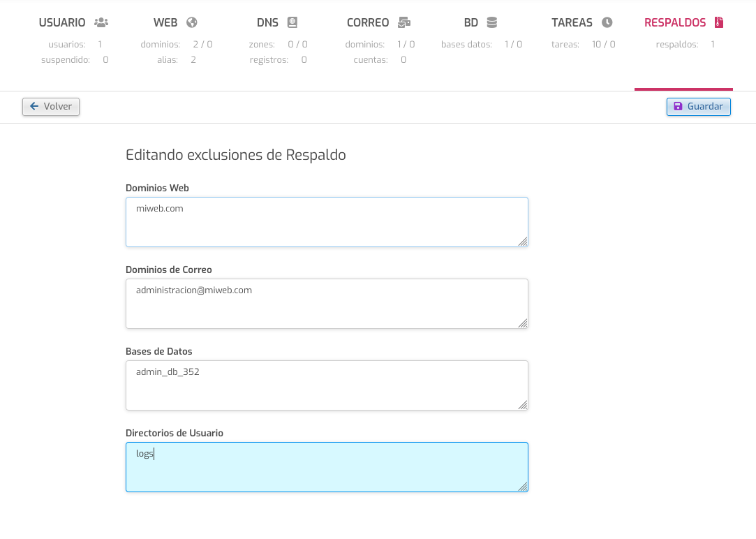Click the database icon beside BD
The width and height of the screenshot is (756, 539).
click(492, 22)
